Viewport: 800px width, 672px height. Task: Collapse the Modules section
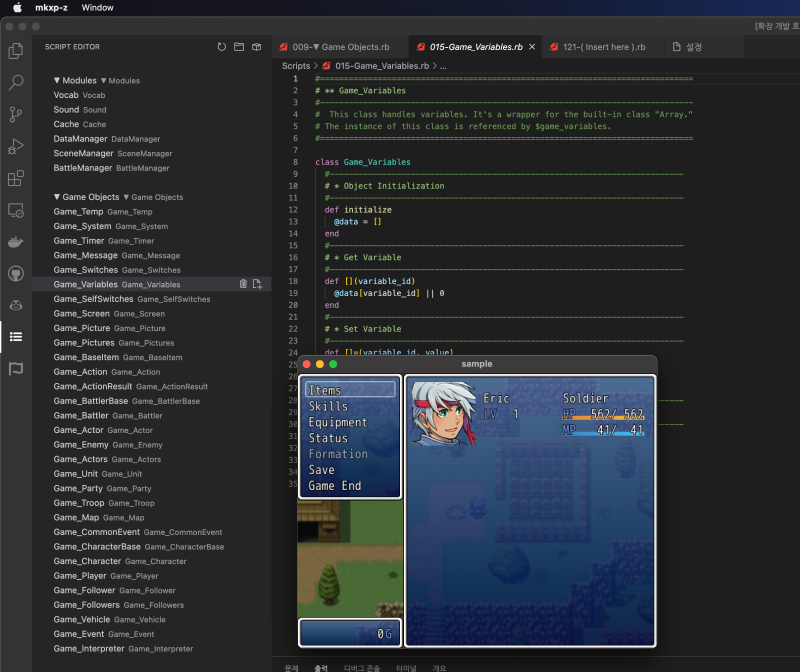point(58,80)
